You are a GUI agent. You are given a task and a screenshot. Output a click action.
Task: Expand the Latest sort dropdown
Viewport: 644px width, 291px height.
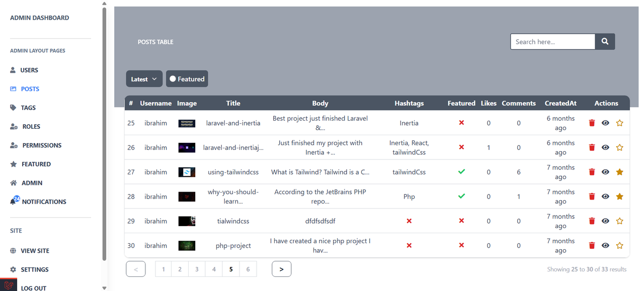pyautogui.click(x=144, y=79)
